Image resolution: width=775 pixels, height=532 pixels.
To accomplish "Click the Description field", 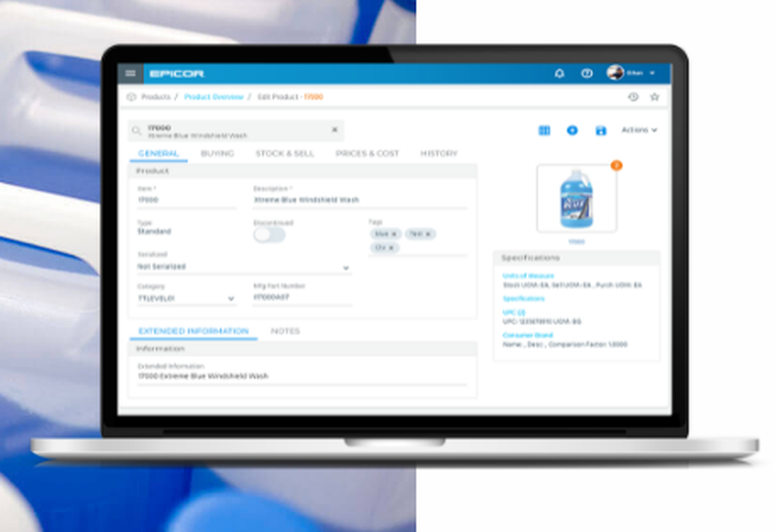I will pyautogui.click(x=360, y=200).
